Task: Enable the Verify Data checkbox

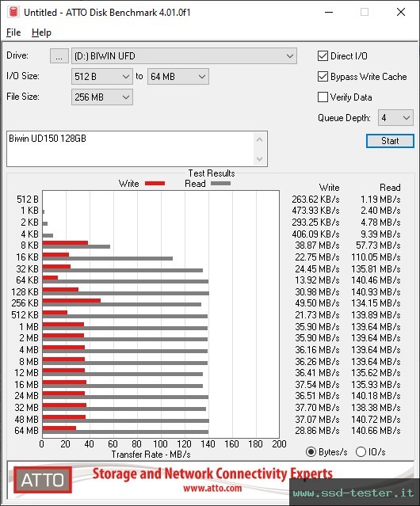Action: coord(323,97)
